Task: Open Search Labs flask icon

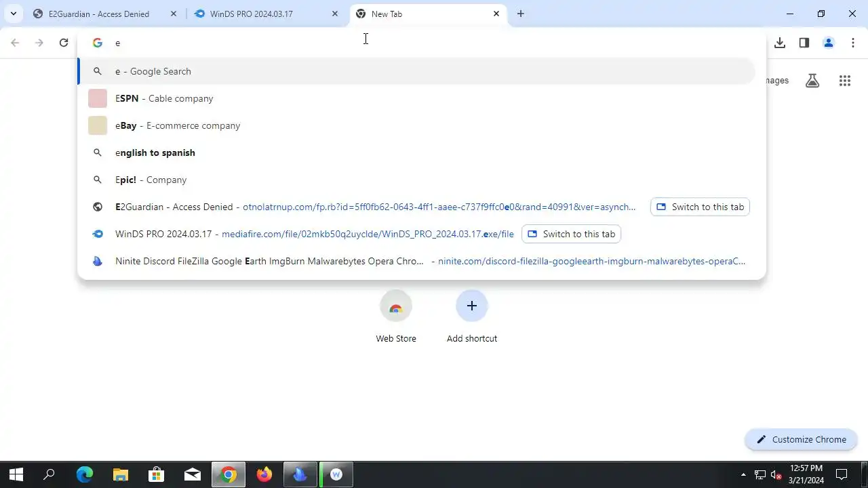Action: tap(812, 81)
